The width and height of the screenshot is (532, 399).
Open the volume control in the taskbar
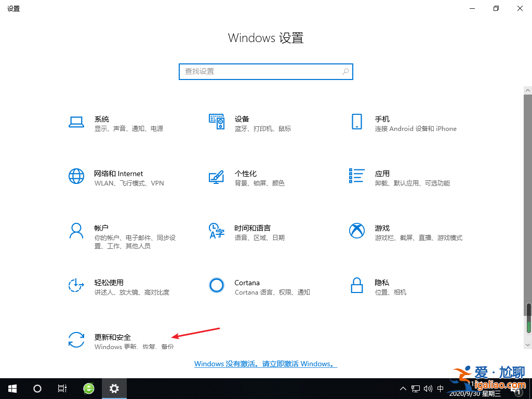[427, 388]
